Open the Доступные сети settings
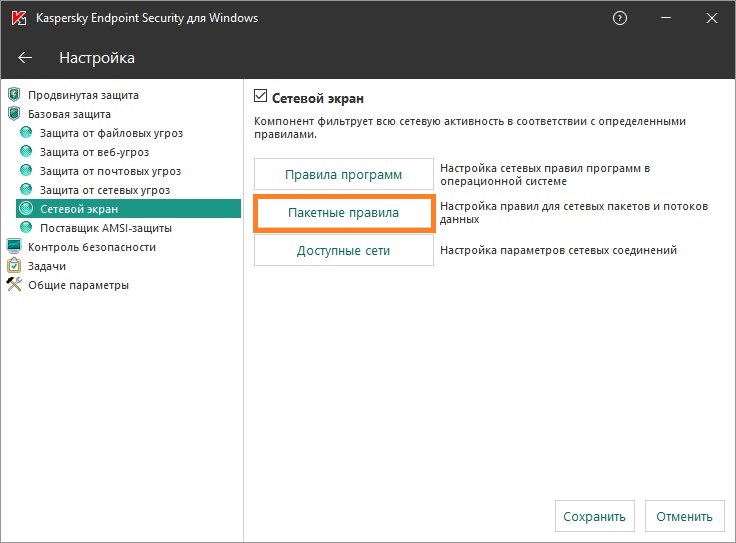The image size is (736, 543). tap(343, 250)
